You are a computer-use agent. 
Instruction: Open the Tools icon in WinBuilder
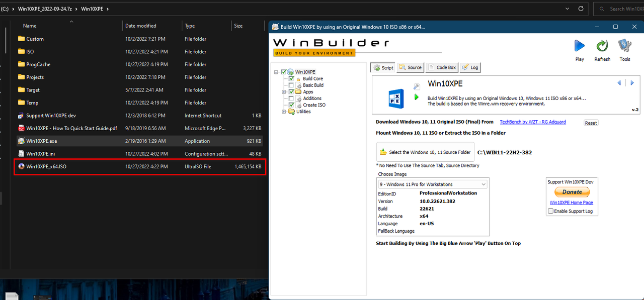click(624, 46)
